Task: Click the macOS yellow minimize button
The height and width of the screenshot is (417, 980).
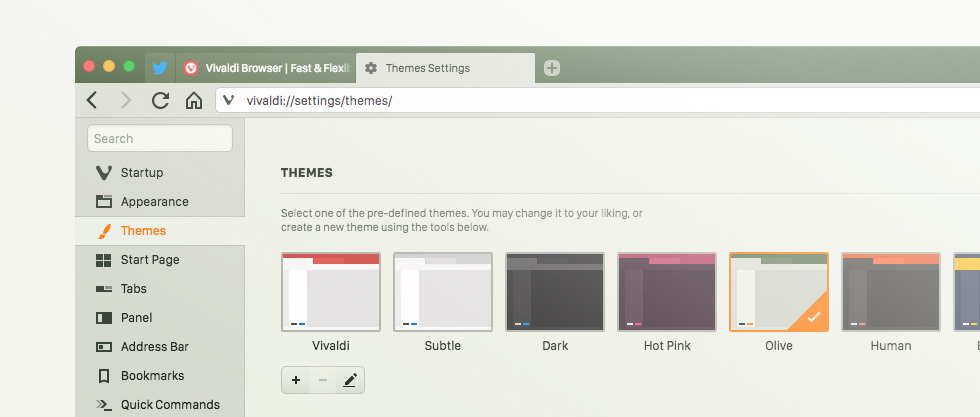Action: (x=109, y=66)
